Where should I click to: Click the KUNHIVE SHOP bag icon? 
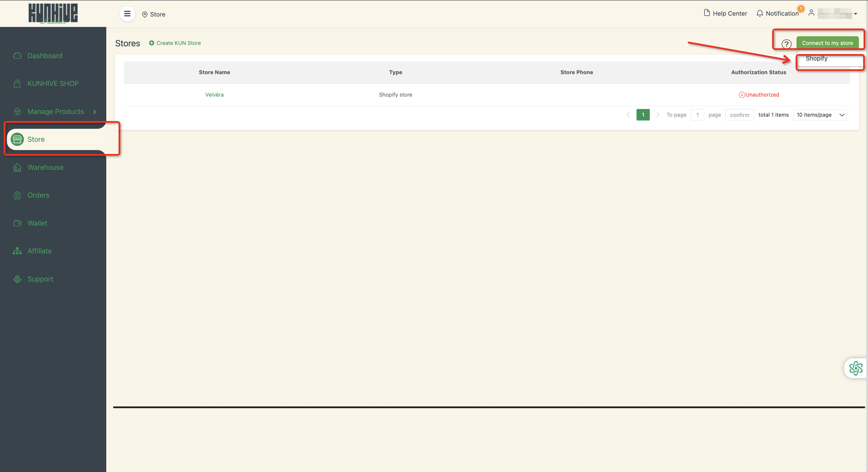coord(17,84)
